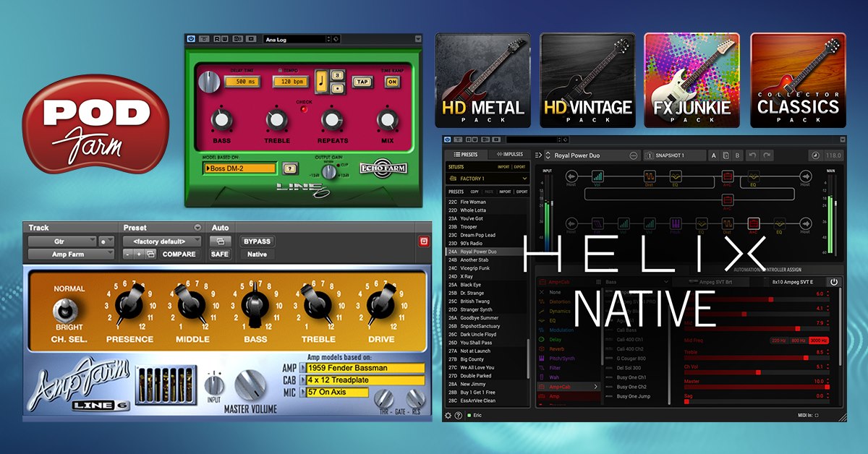Open Helix Native settings gear

[x=448, y=415]
